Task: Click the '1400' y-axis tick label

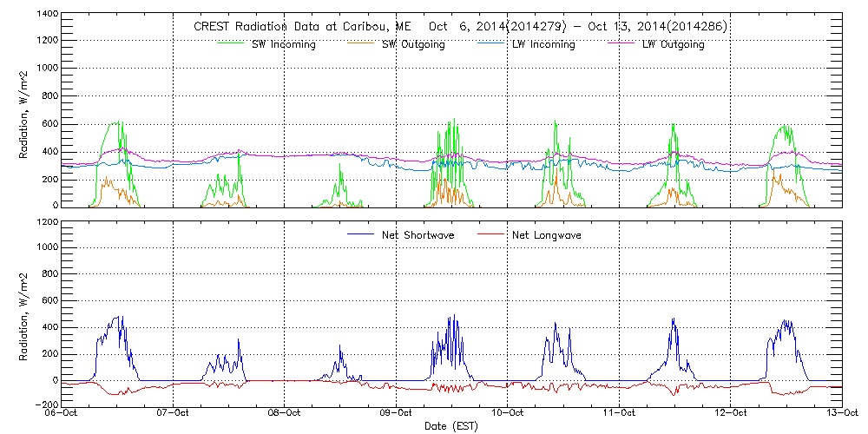Action: click(x=47, y=15)
